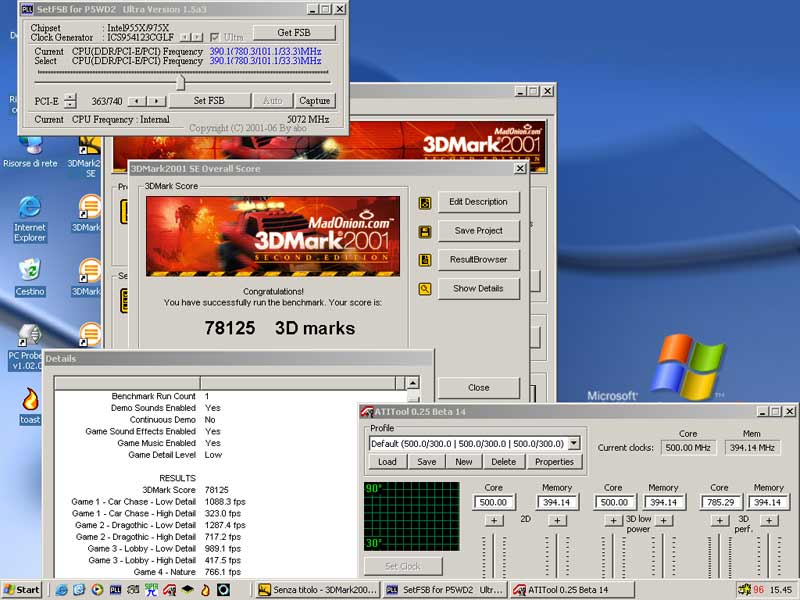Click Windows Media Player quick launch icon
800x600 pixels.
97,590
